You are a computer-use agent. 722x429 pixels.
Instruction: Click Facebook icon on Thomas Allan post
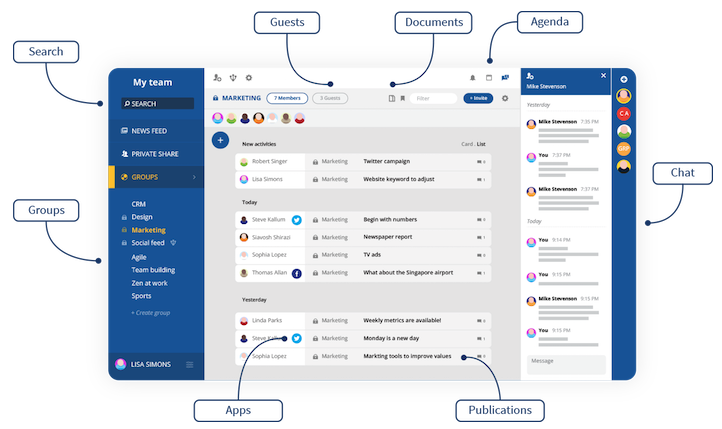(297, 274)
